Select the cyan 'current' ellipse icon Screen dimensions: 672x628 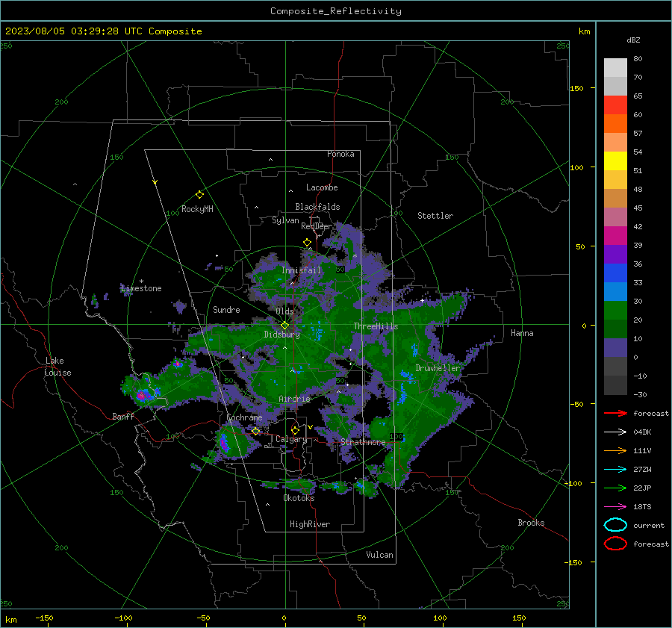[615, 525]
